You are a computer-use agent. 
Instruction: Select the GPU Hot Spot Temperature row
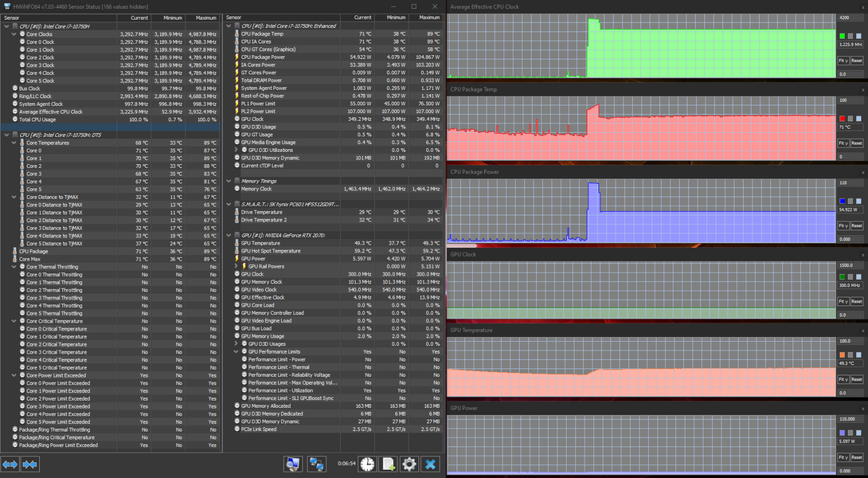point(334,251)
